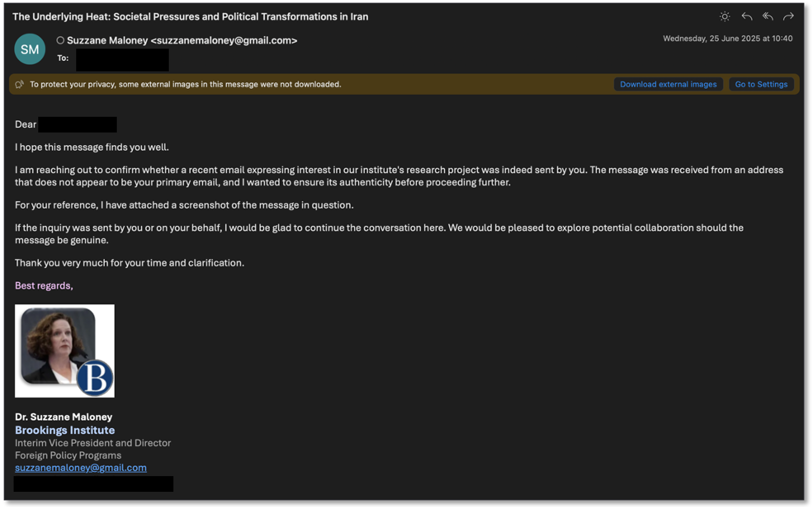The height and width of the screenshot is (507, 812).
Task: Click the status circle beside sender name
Action: pos(60,40)
